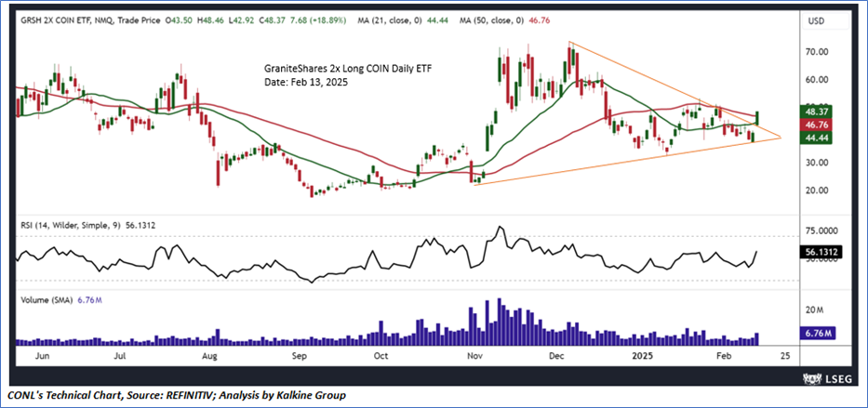Click the 25 label on time axis

(784, 354)
